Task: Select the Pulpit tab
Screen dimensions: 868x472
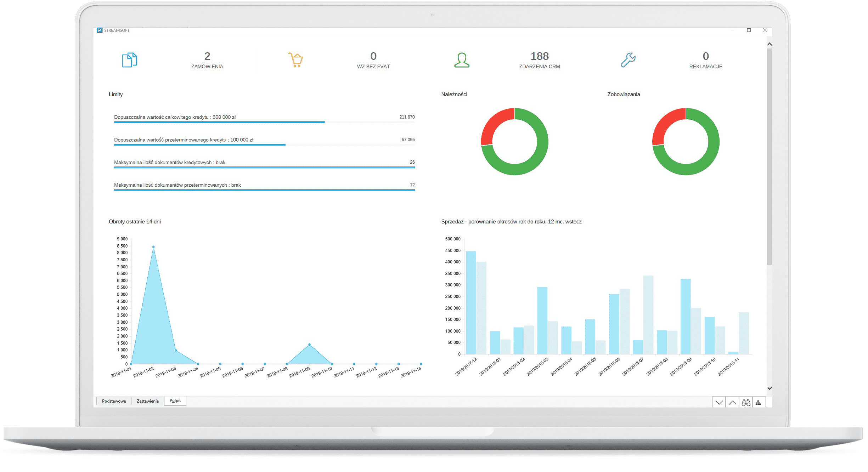Action: point(175,400)
